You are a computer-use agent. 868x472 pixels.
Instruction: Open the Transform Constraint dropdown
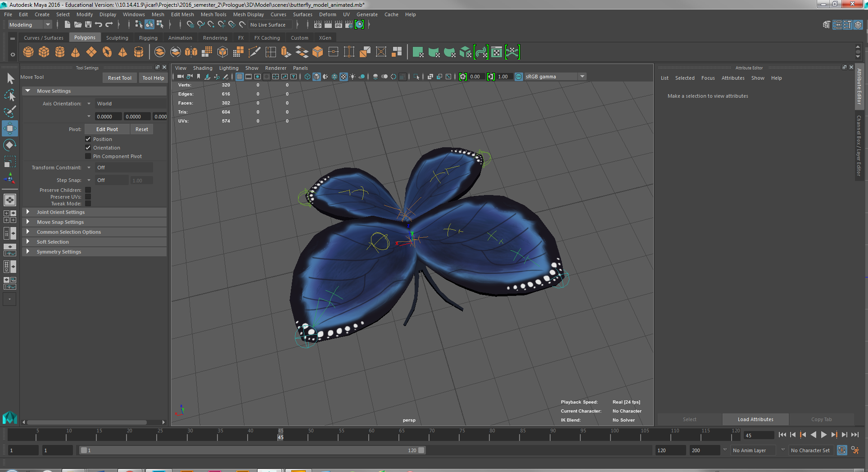click(x=124, y=168)
